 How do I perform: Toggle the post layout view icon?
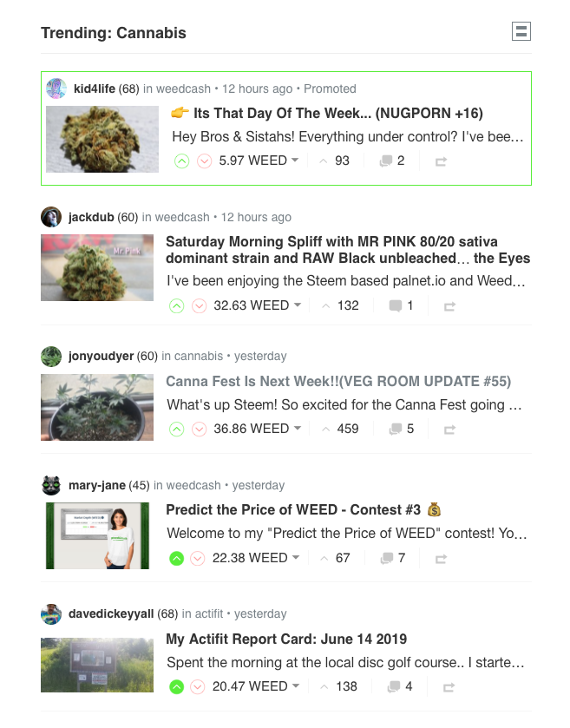pyautogui.click(x=521, y=31)
